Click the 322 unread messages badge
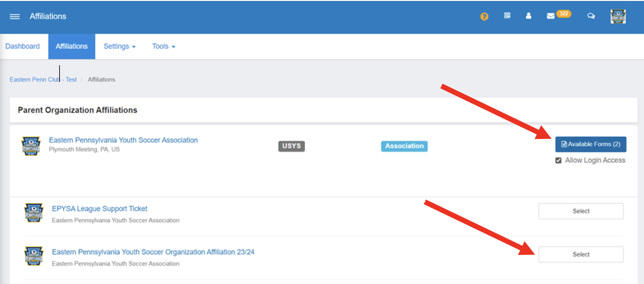The width and height of the screenshot is (644, 284). [x=564, y=14]
